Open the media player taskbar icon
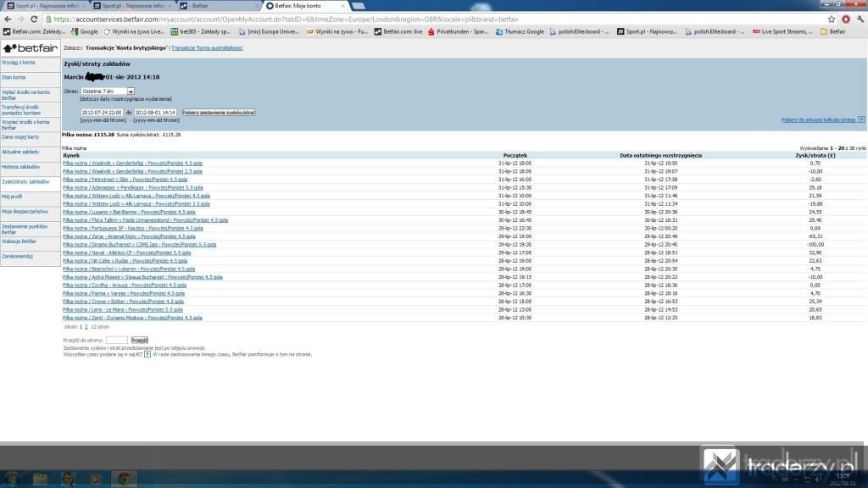Viewport: 868px width, 488px height. point(96,479)
